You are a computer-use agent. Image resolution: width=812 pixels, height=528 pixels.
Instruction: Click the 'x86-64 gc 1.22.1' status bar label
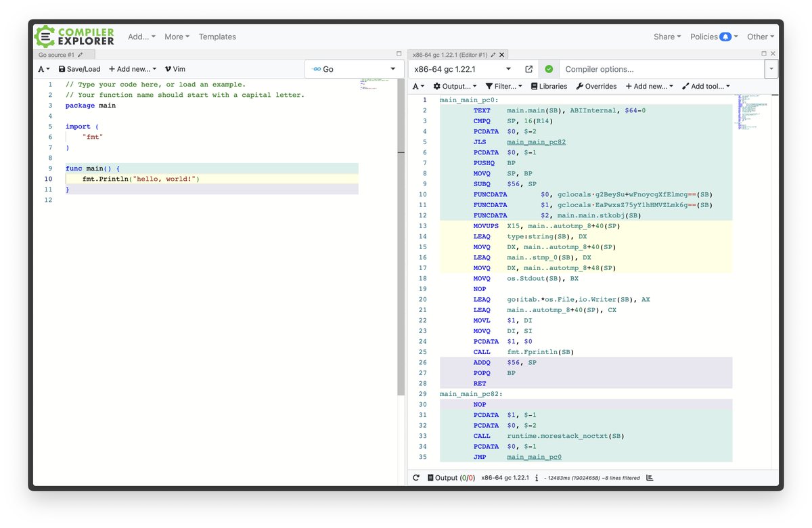click(x=505, y=478)
